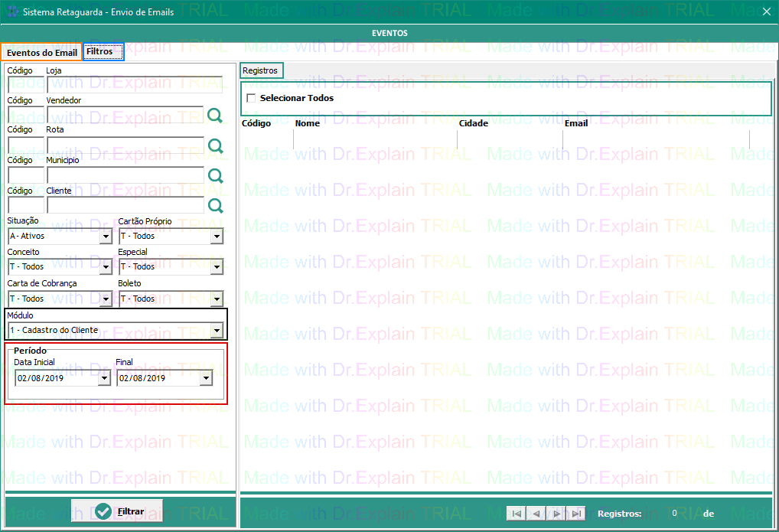Switch to the Filtros tab

pyautogui.click(x=103, y=51)
